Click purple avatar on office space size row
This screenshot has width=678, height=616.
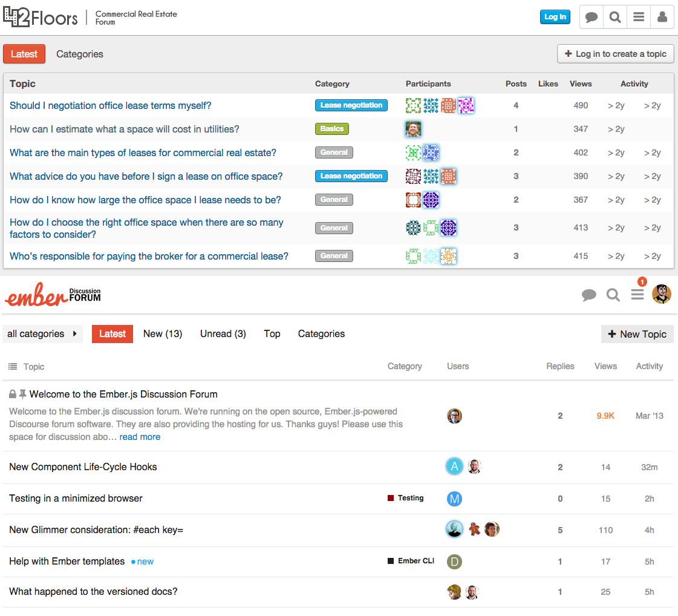(431, 200)
